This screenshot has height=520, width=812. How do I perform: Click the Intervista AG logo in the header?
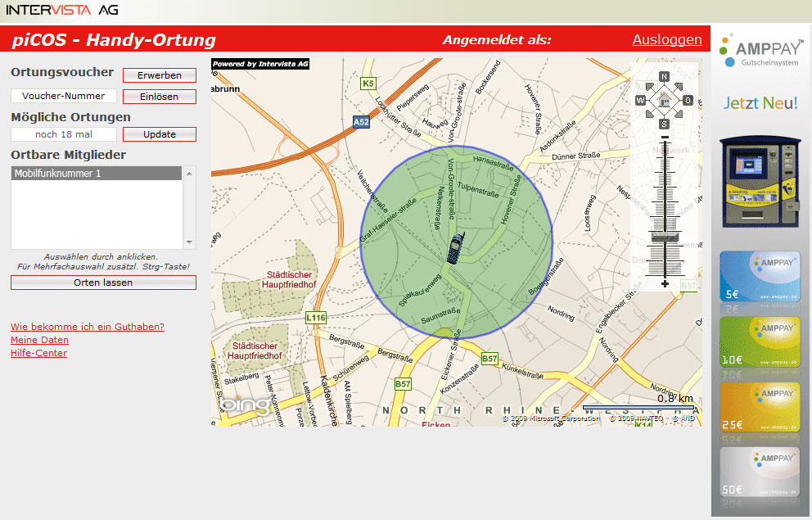[61, 9]
